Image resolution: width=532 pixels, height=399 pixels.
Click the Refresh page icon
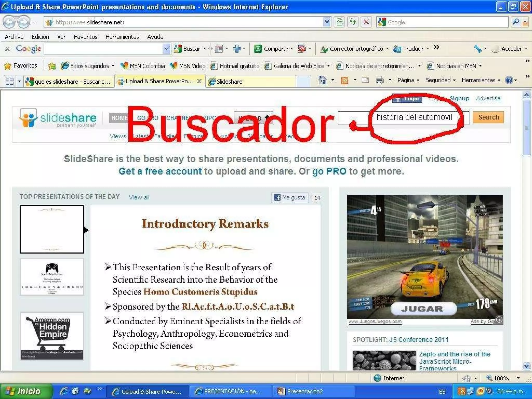pyautogui.click(x=353, y=22)
